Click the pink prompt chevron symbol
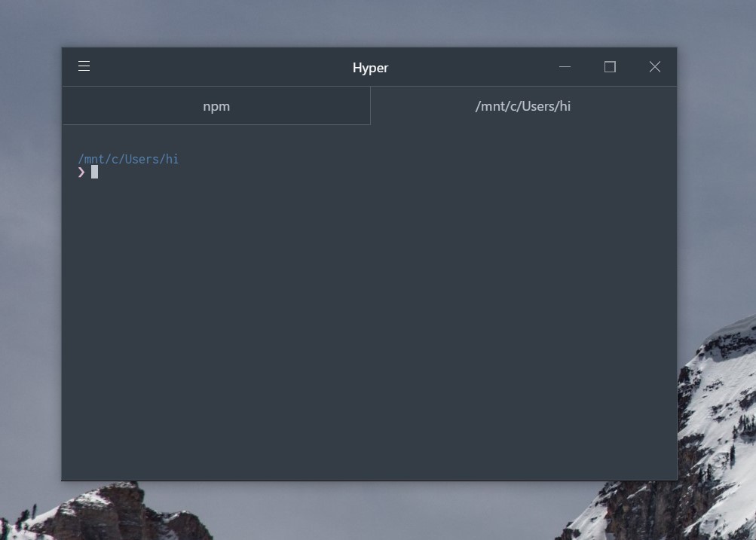756x540 pixels. click(81, 172)
